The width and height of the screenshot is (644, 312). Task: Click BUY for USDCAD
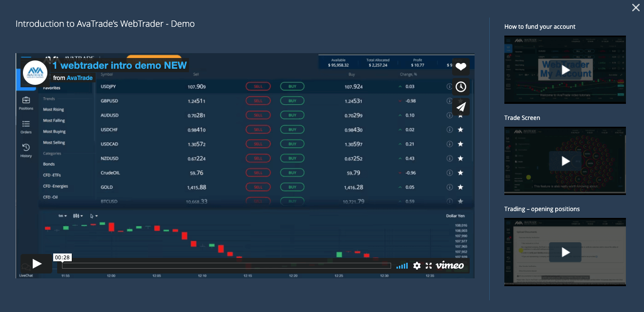tap(292, 144)
